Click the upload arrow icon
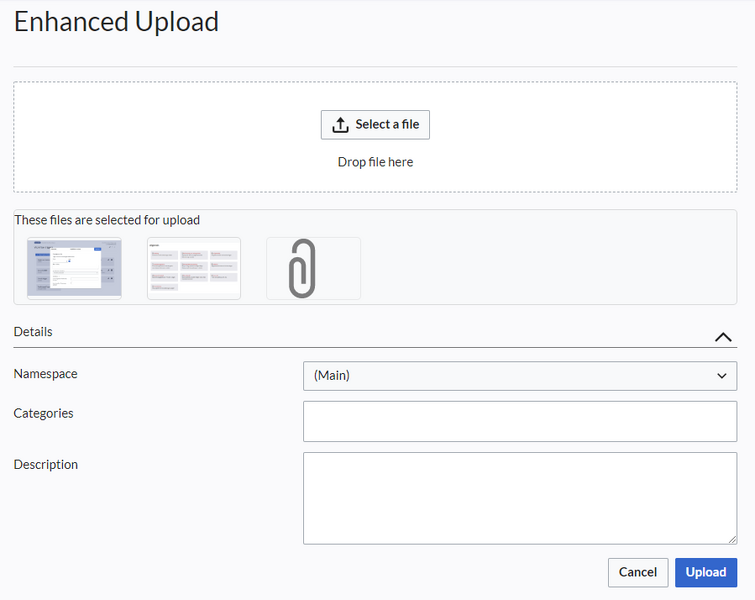The image size is (755, 600). 340,125
